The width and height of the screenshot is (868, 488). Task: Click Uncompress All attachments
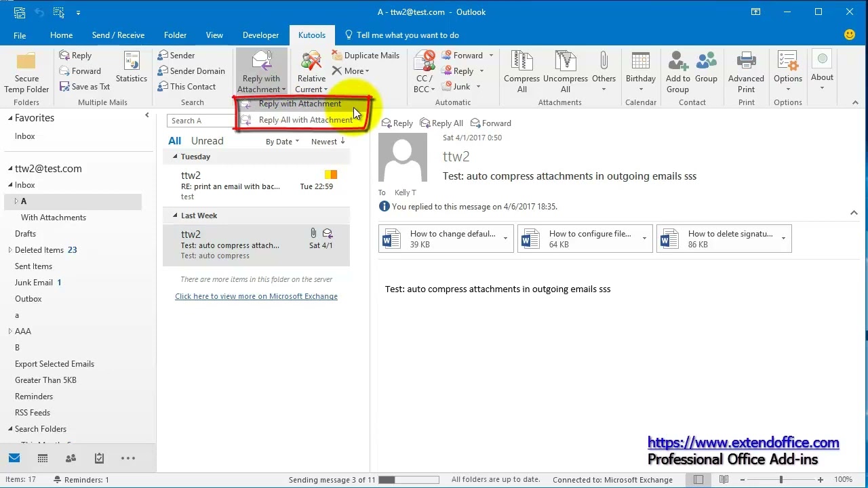click(x=566, y=72)
